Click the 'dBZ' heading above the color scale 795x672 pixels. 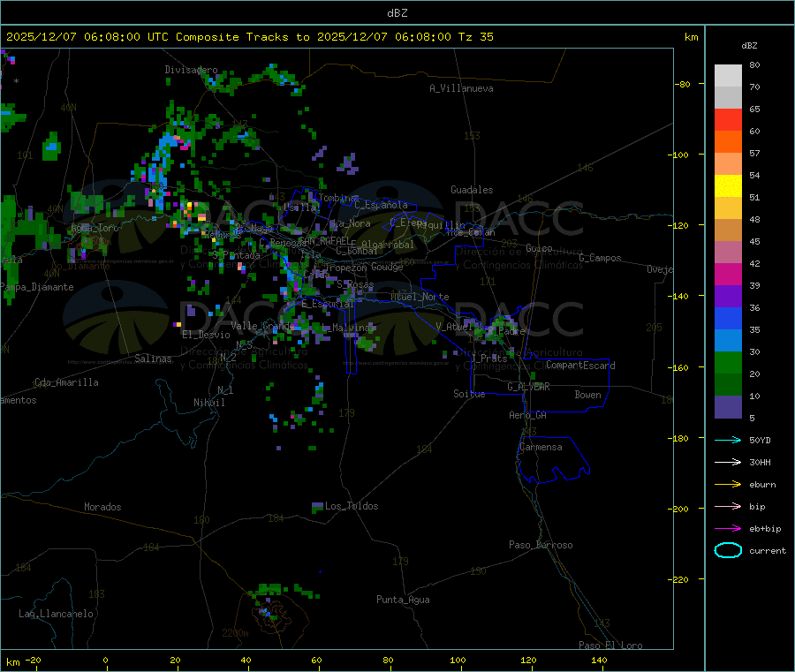pyautogui.click(x=749, y=45)
